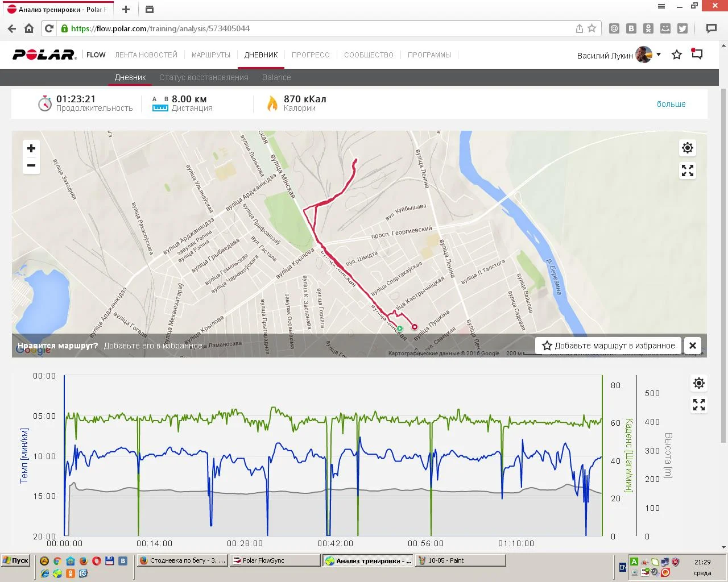Select the 'Анализ тренировки - Polar' browser tab
This screenshot has width=728, height=582.
[57, 10]
